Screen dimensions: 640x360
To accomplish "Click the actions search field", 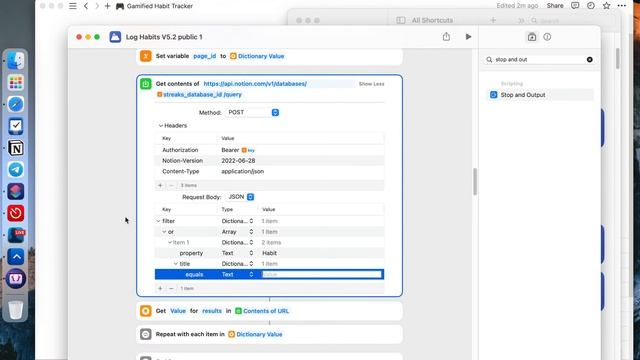I will point(539,60).
